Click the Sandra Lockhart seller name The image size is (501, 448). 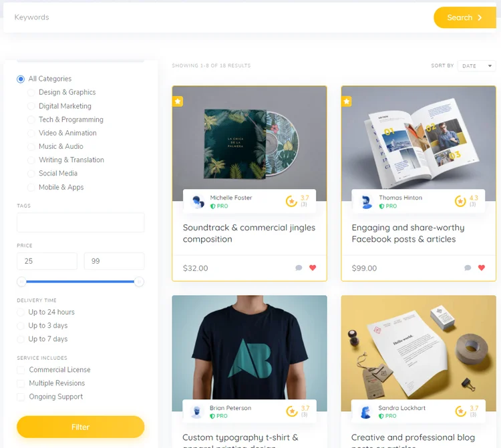tap(401, 408)
